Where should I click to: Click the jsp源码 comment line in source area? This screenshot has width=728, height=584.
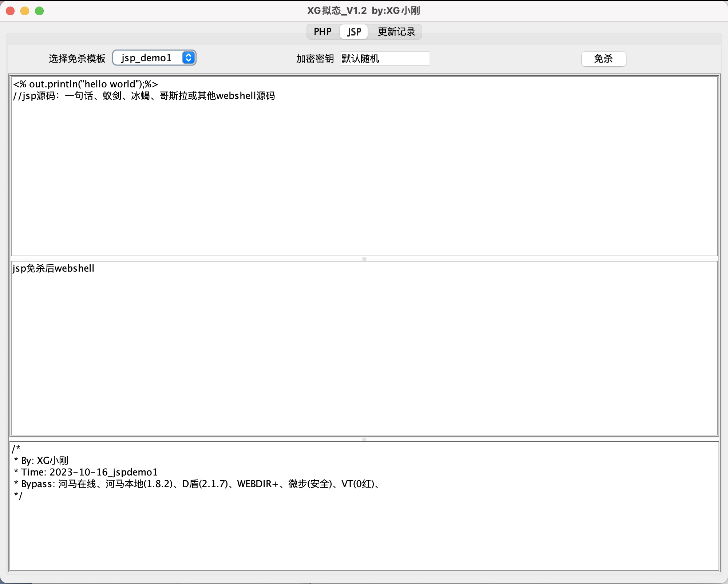click(144, 96)
